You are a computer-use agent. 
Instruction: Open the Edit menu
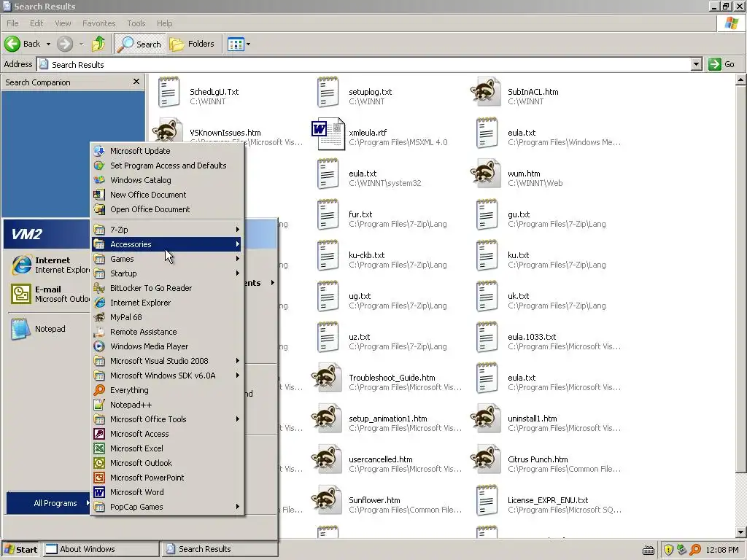36,23
